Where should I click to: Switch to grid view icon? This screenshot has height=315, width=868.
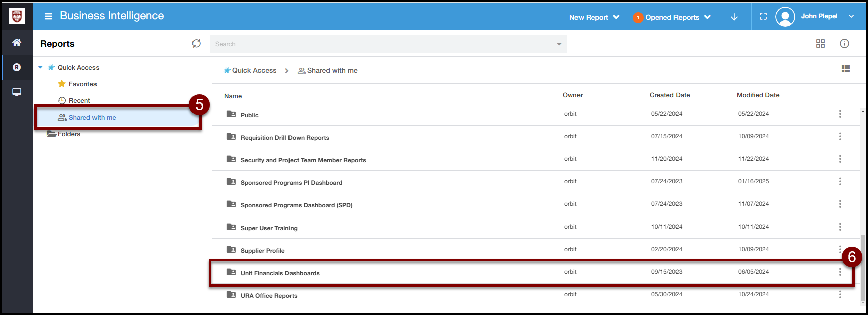click(820, 44)
